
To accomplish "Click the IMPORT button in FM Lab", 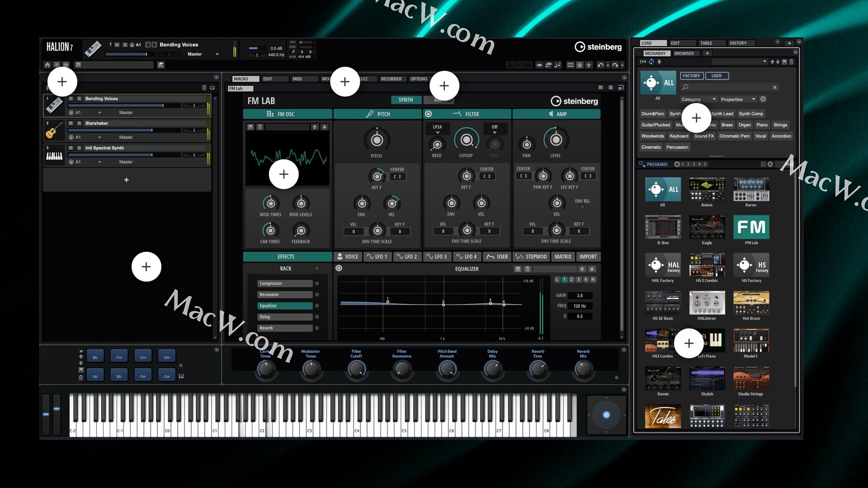I will [x=588, y=257].
